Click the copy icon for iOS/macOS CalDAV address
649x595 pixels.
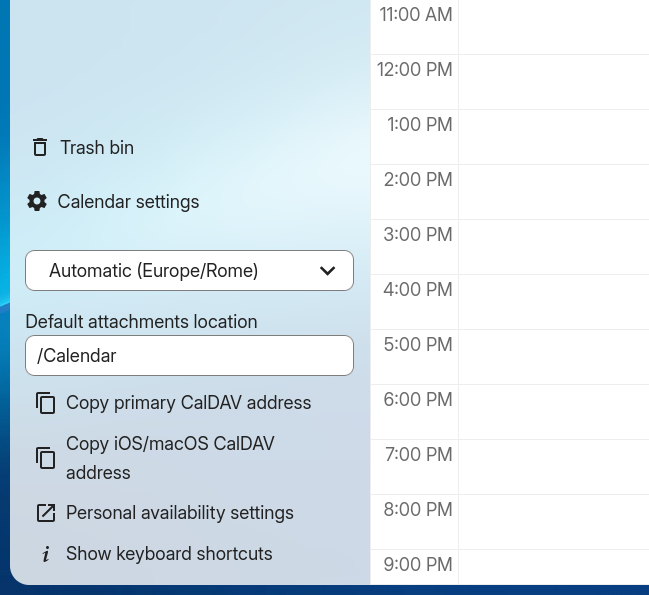[45, 458]
